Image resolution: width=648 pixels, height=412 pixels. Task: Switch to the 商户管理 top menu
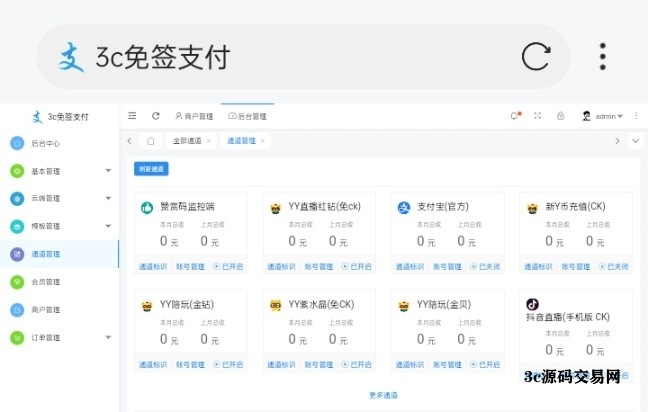[x=194, y=116]
